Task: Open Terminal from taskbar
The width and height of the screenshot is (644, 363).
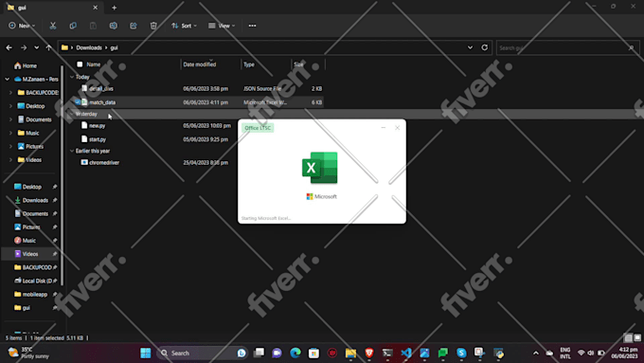Action: (387, 353)
